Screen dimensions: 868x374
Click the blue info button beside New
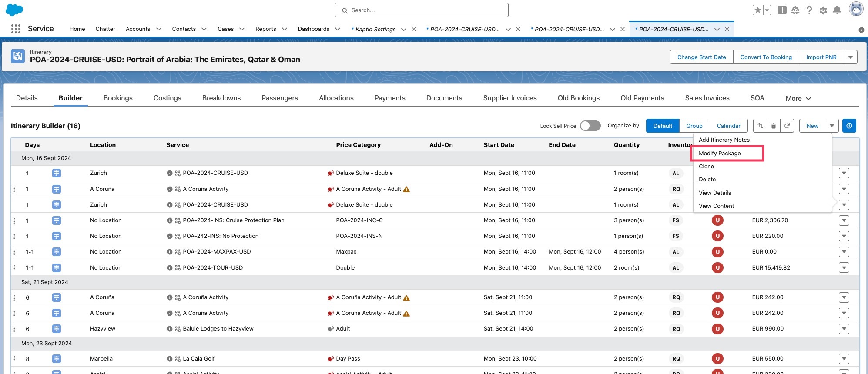click(849, 126)
